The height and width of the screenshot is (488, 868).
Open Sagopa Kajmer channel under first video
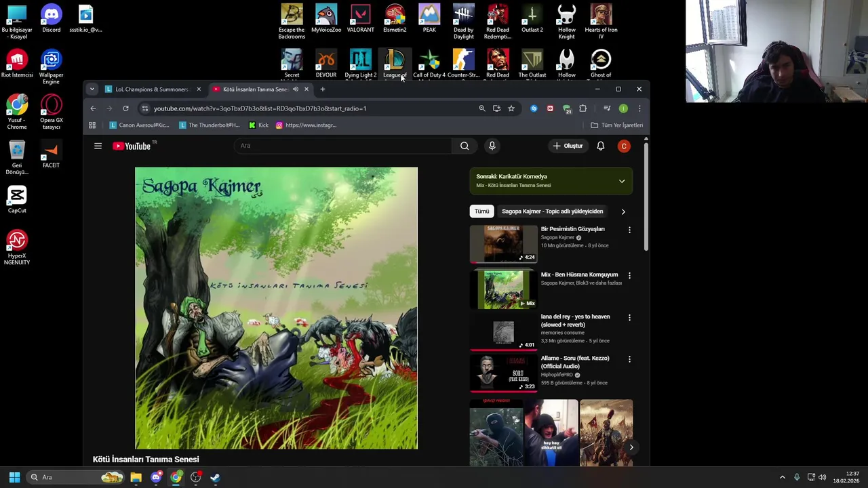tap(557, 237)
